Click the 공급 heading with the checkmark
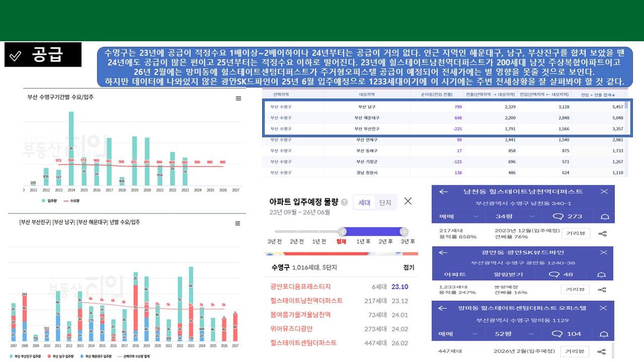The height and width of the screenshot is (362, 644). point(43,55)
